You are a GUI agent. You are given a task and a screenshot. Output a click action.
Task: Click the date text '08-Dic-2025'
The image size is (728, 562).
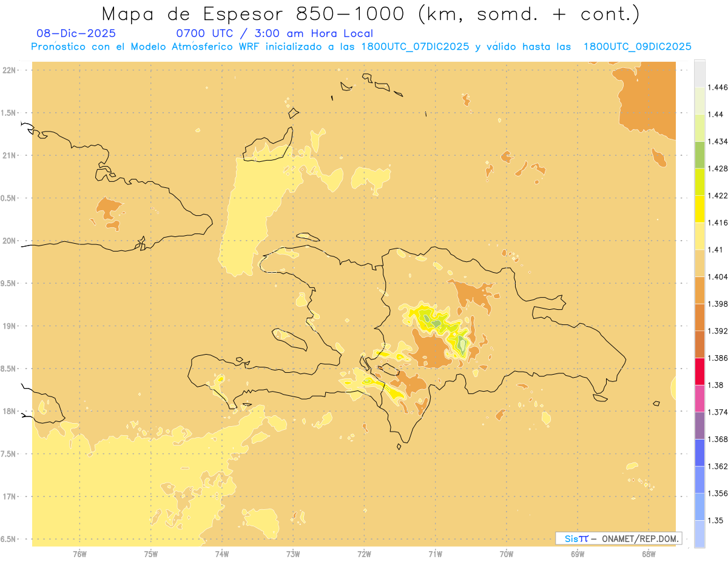pyautogui.click(x=76, y=33)
